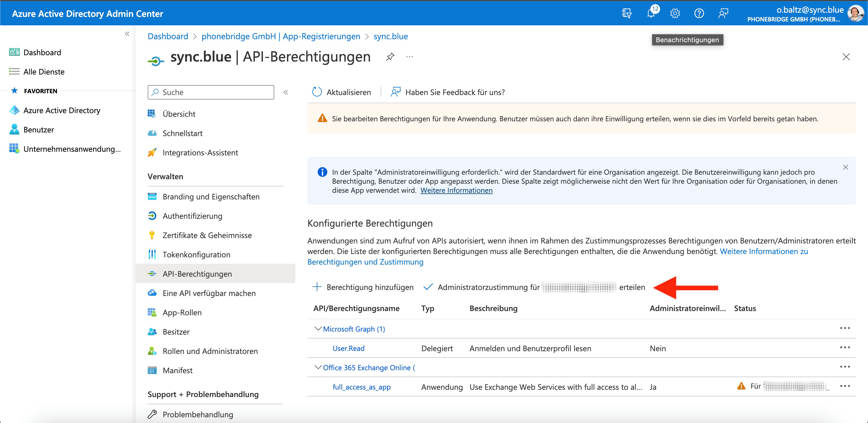Collapse the app registration menu pane
868x423 pixels.
coord(286,92)
